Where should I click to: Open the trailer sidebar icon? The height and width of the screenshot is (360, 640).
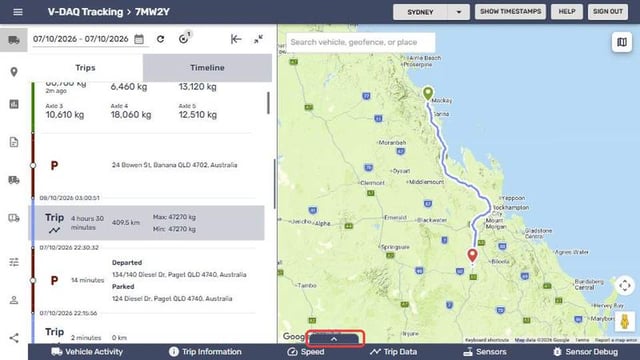[14, 218]
